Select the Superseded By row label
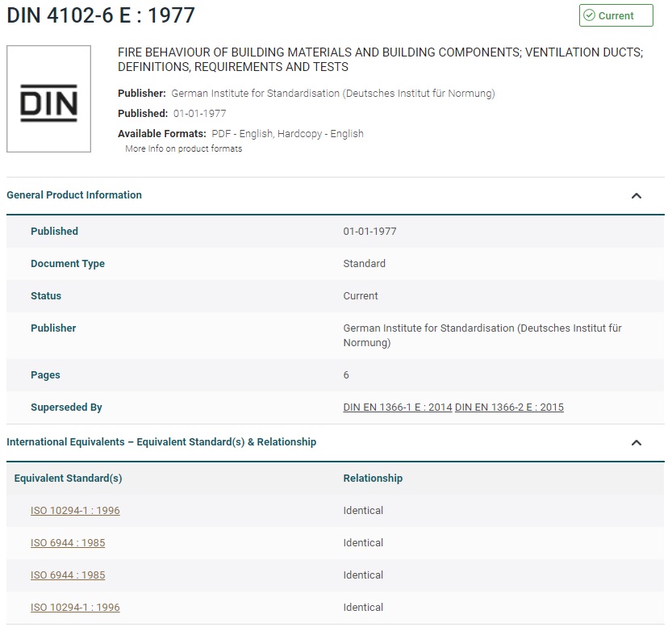 click(x=66, y=408)
